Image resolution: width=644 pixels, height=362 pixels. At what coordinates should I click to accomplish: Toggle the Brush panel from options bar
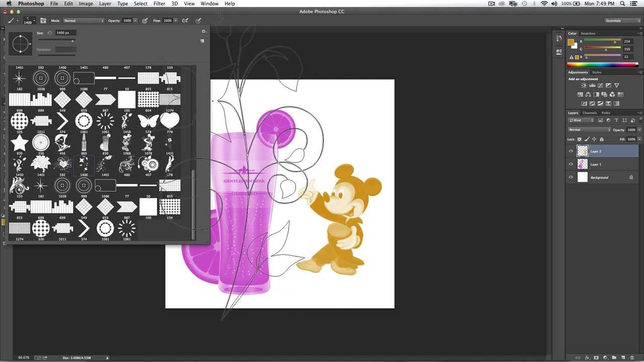(43, 21)
